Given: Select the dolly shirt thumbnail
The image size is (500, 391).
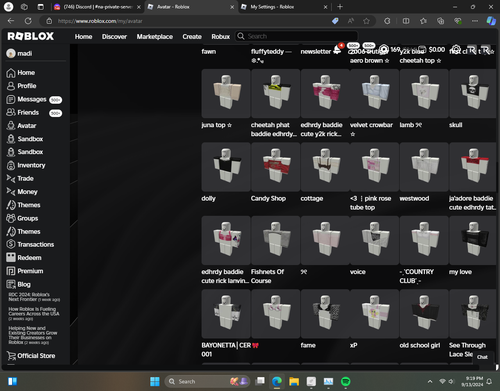Looking at the screenshot, I should [x=226, y=167].
